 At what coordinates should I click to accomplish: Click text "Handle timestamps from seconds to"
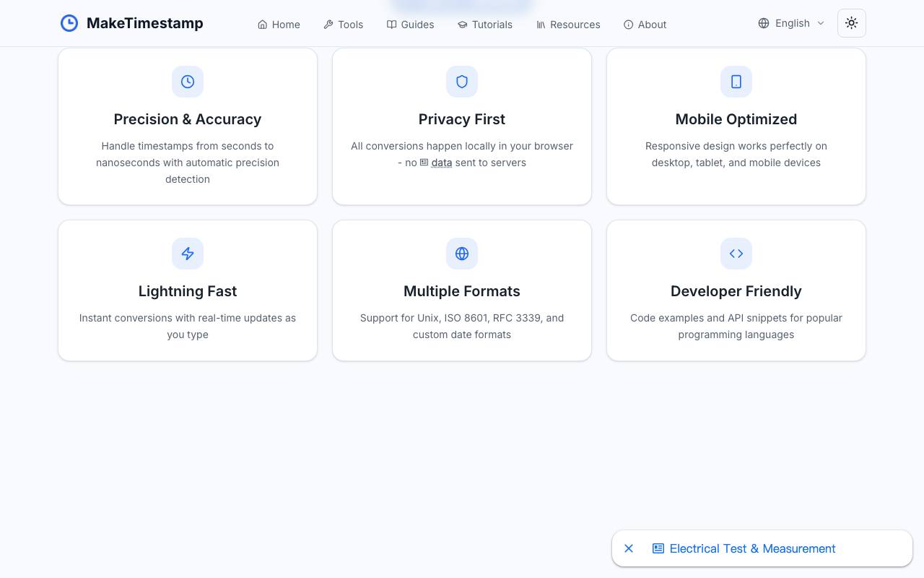(188, 146)
